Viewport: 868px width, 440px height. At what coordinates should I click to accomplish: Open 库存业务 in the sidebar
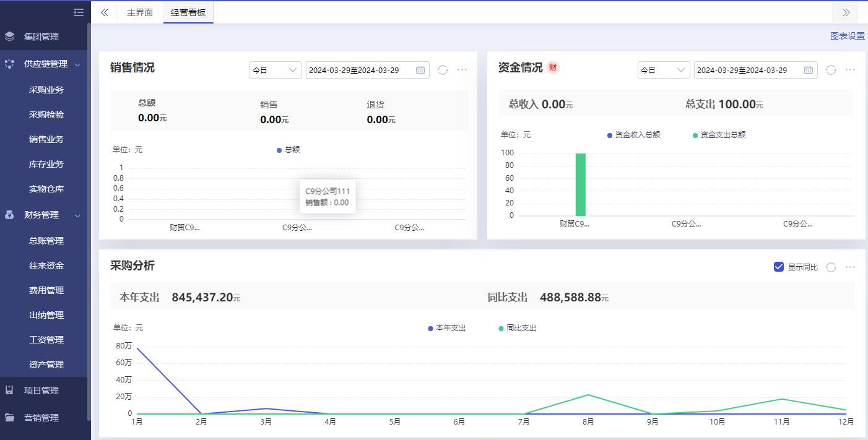(46, 164)
